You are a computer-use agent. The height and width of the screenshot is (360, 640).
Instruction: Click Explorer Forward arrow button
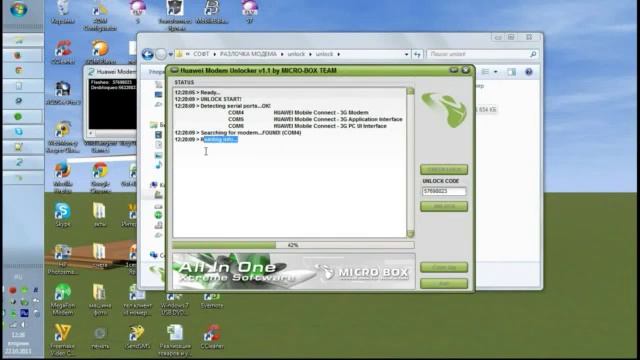tap(161, 54)
